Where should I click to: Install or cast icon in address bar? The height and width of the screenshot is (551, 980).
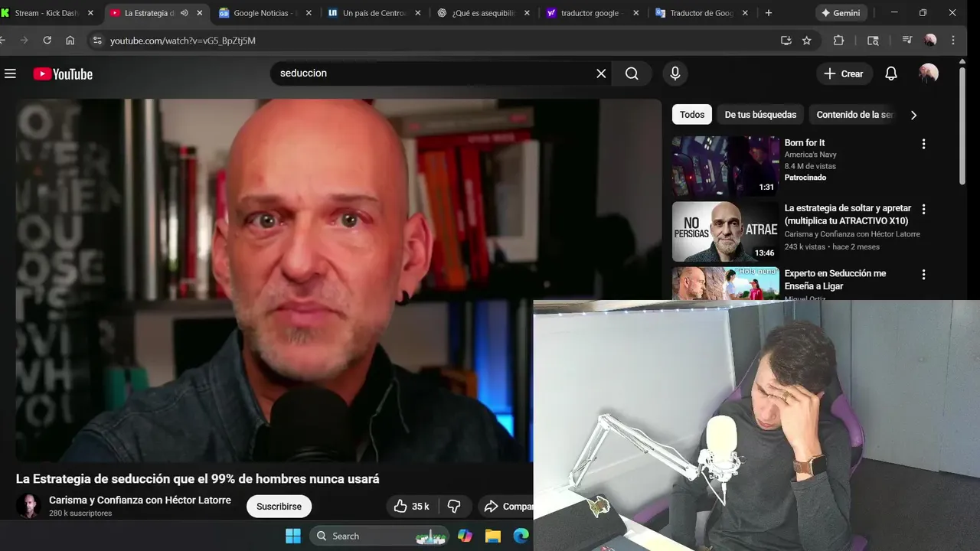(786, 41)
